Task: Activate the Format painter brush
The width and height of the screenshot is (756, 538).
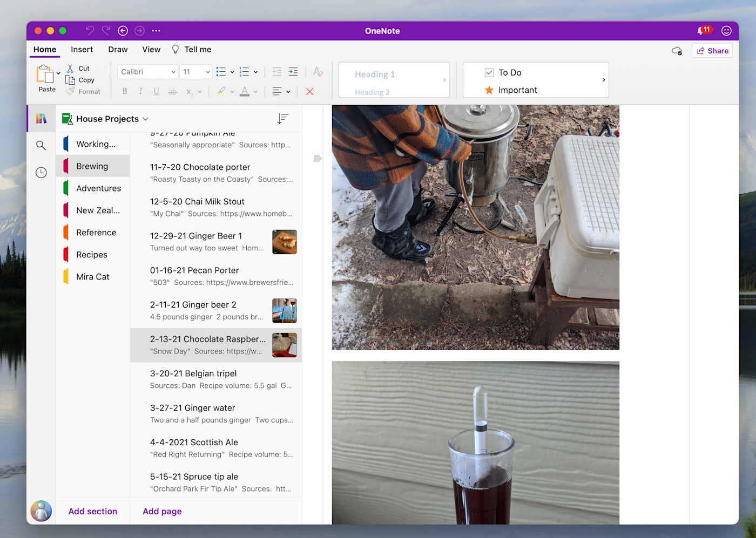Action: point(70,92)
